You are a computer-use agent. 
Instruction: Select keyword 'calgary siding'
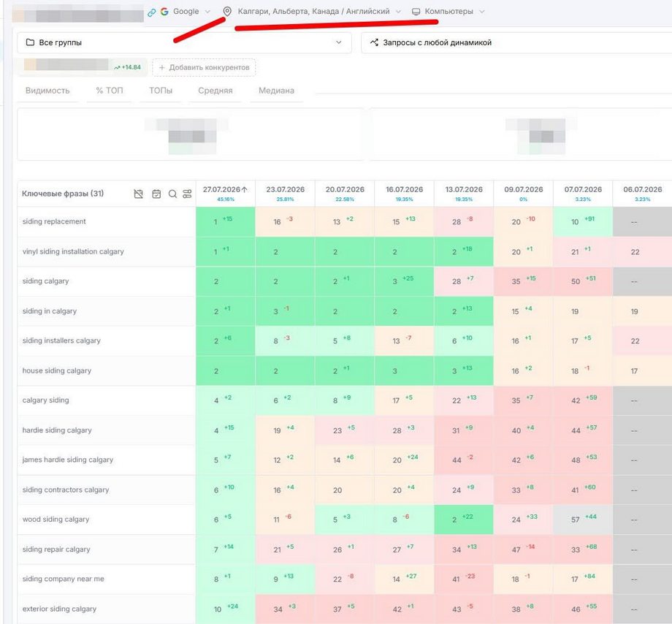tap(45, 400)
